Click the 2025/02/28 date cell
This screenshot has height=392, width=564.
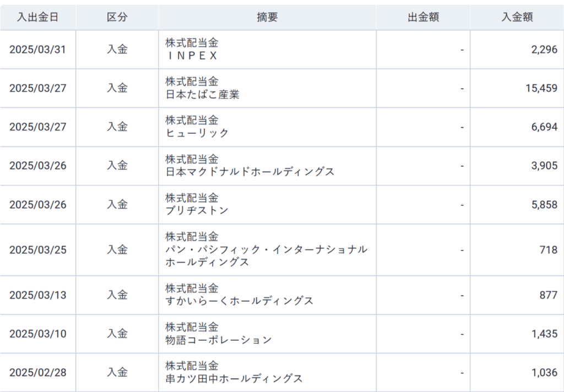tap(37, 372)
